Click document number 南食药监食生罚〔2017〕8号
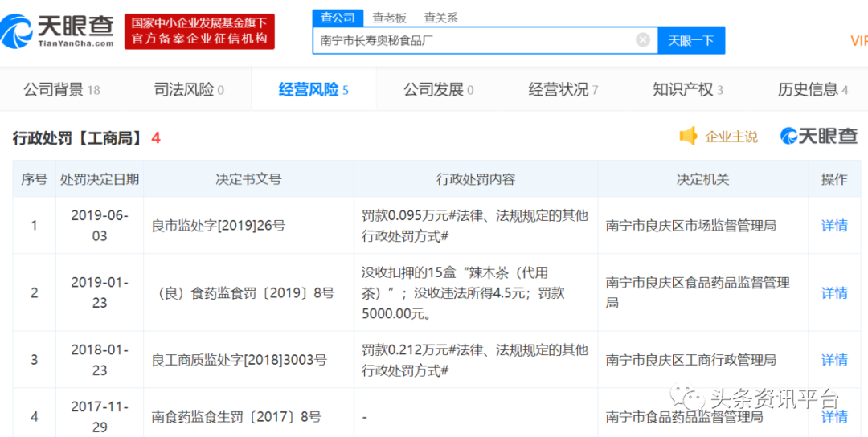Screen dimensions: 868x437 click(x=235, y=417)
